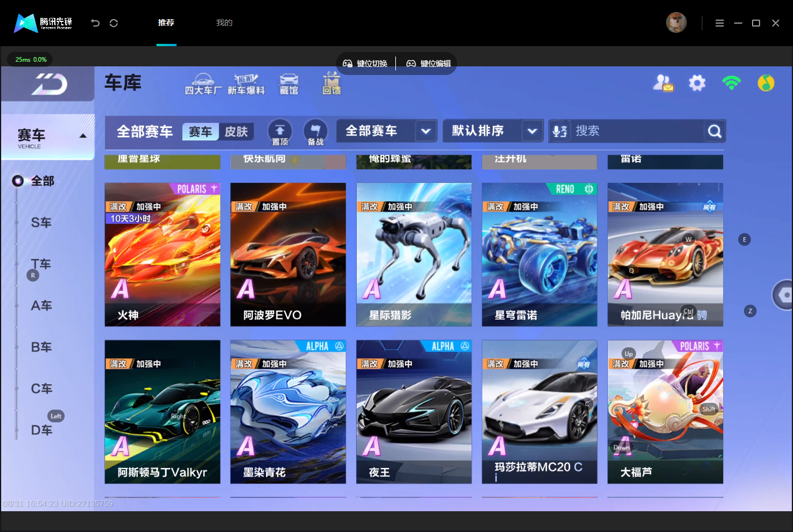
Task: Expand the 全部赛车 filter dropdown
Action: (387, 131)
